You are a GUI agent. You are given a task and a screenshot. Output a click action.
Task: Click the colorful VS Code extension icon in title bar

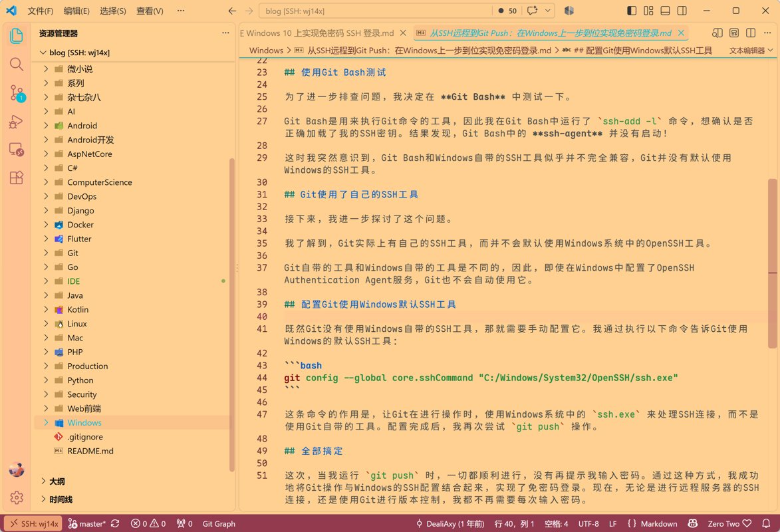(x=569, y=11)
